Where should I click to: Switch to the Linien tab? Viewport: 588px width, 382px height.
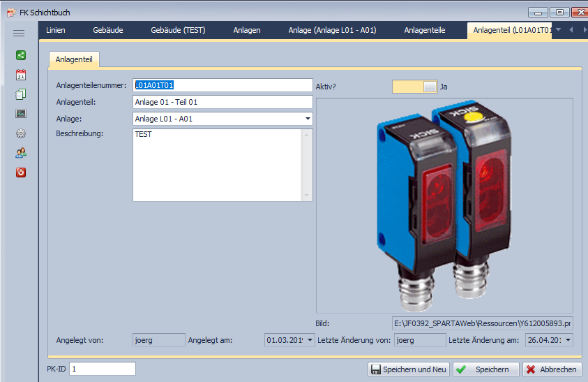(56, 30)
